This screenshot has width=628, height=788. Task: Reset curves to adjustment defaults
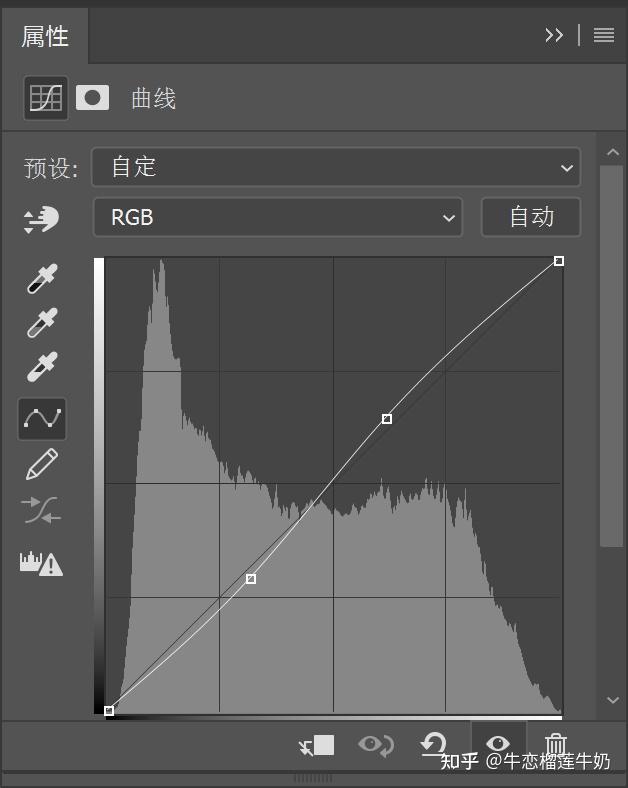(433, 744)
